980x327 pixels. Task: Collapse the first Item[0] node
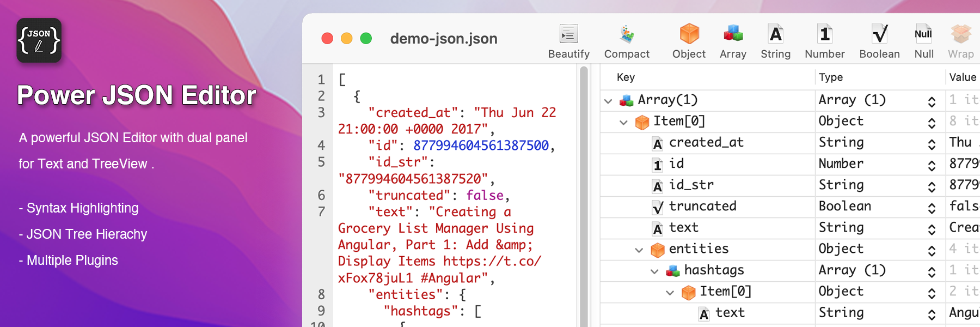point(623,122)
